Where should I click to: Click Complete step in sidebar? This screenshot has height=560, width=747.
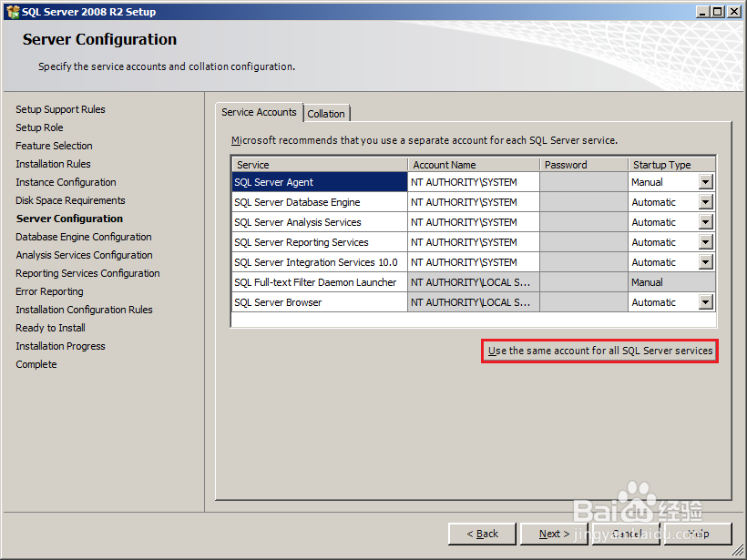(x=36, y=364)
